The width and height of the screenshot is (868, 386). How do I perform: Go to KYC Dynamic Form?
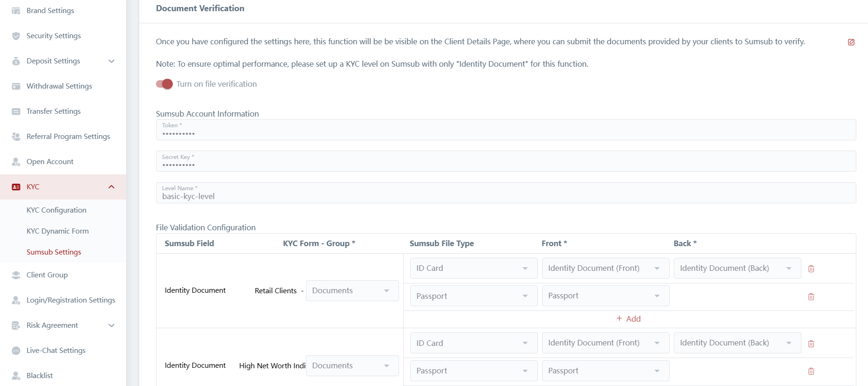pos(57,231)
